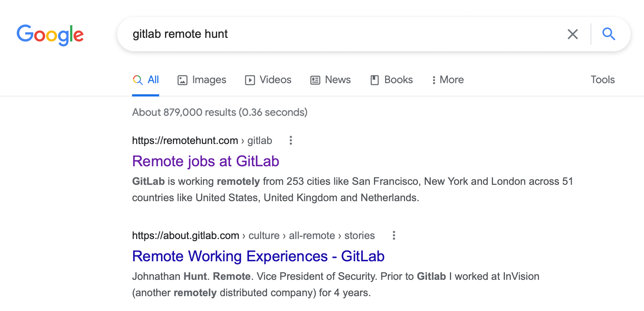Open the three-dot menu beside the remotehunt.com result
Image resolution: width=644 pixels, height=311 pixels.
291,140
